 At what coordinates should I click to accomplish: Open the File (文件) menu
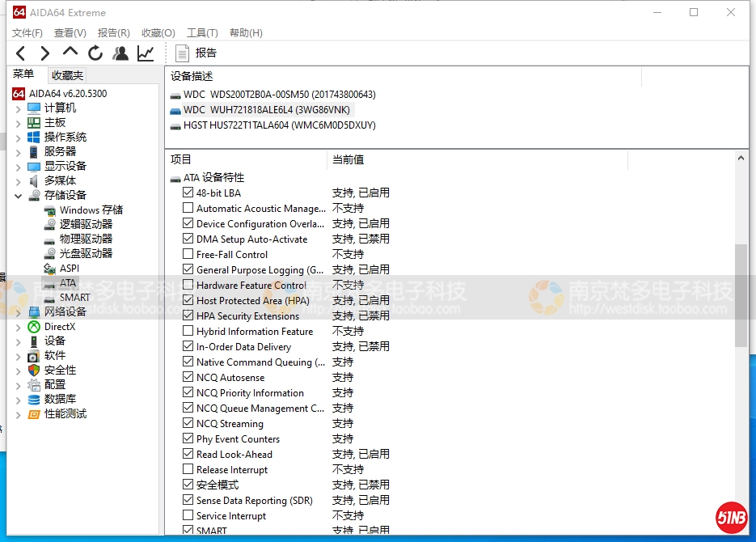(x=27, y=33)
